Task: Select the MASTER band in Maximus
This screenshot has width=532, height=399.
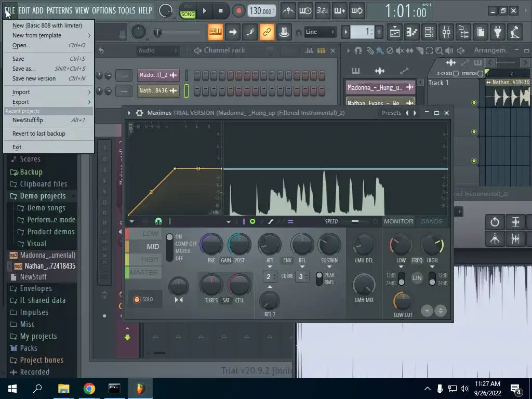Action: (x=144, y=272)
